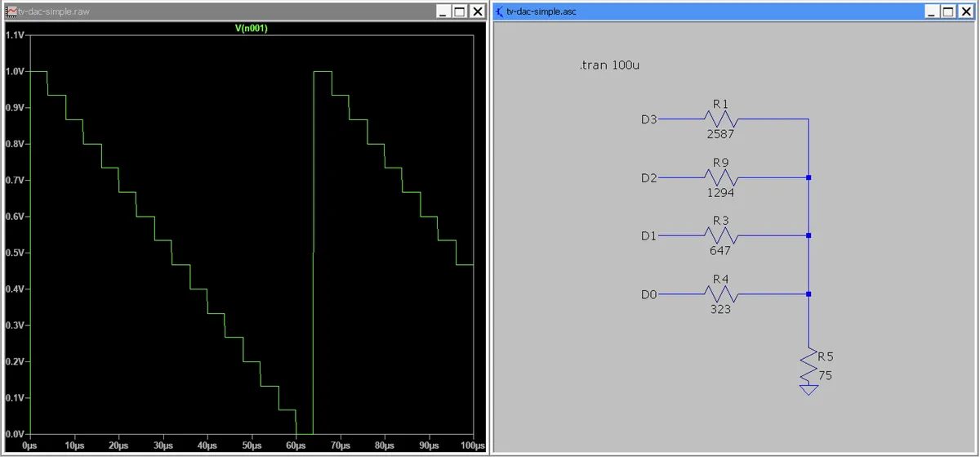Screen dimensions: 980x457
Task: Click the D0 net label
Action: [648, 295]
